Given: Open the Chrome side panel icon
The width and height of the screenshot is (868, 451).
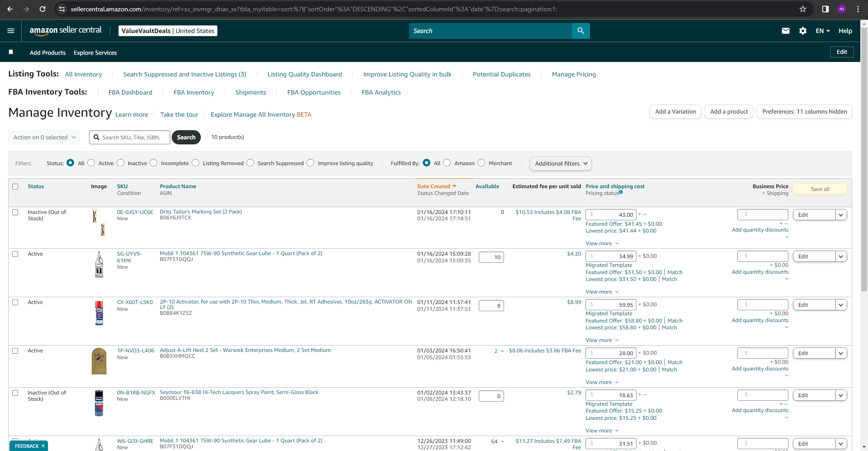Looking at the screenshot, I should (826, 9).
